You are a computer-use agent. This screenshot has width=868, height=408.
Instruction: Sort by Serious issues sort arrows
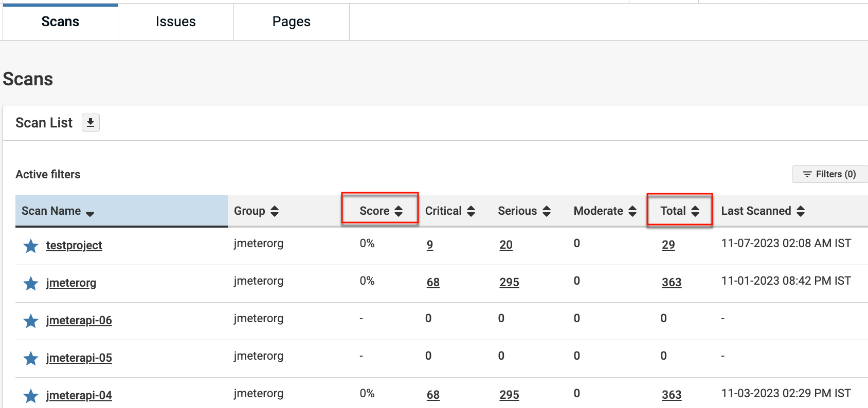[x=547, y=211]
